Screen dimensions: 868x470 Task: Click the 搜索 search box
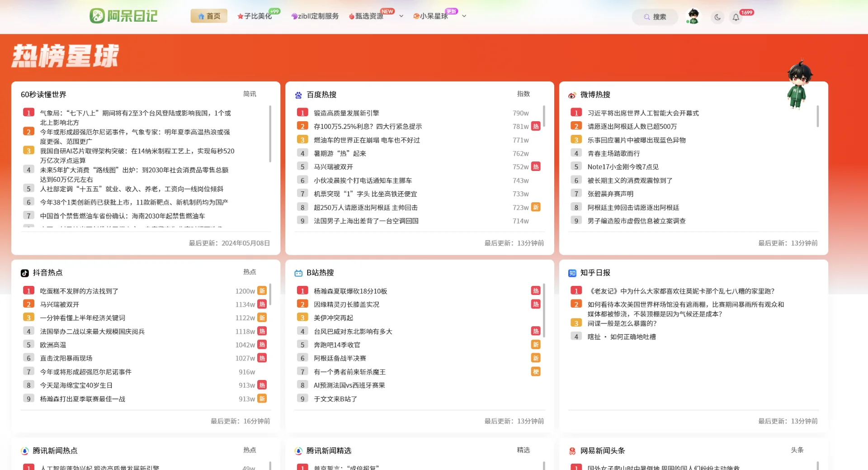pyautogui.click(x=655, y=17)
